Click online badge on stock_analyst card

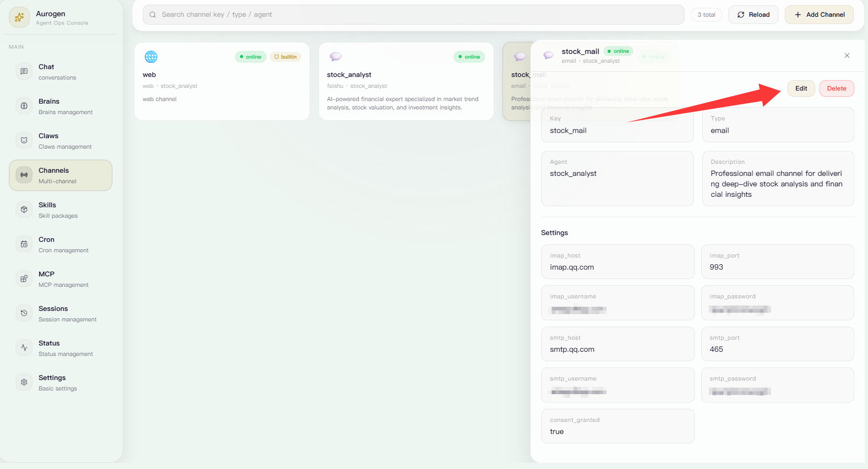pos(470,57)
